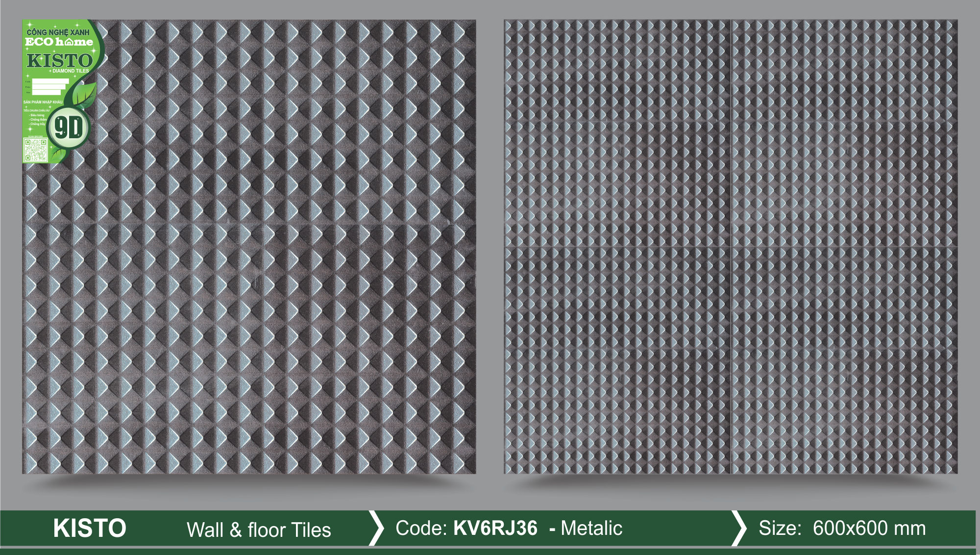Click the white Code field on label
The height and width of the screenshot is (555, 980).
click(x=50, y=81)
